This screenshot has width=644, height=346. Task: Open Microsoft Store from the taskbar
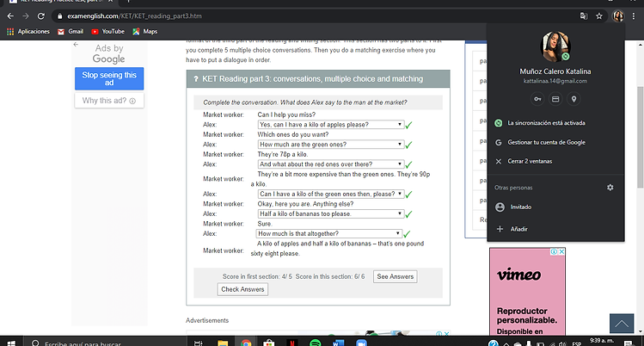(x=269, y=343)
